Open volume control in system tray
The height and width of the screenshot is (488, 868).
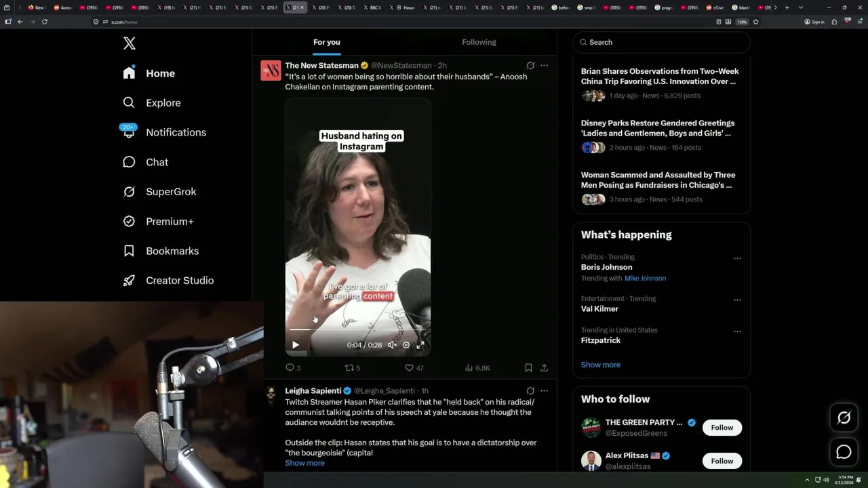click(826, 480)
